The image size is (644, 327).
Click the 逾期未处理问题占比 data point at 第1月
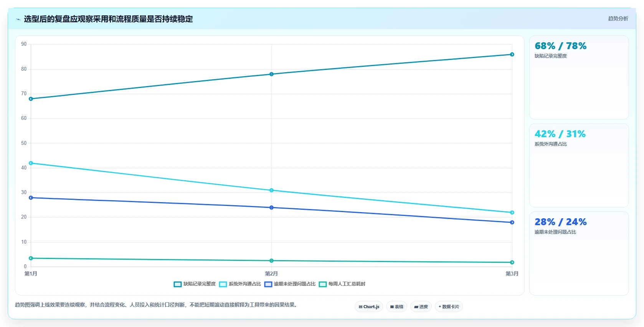(x=31, y=198)
